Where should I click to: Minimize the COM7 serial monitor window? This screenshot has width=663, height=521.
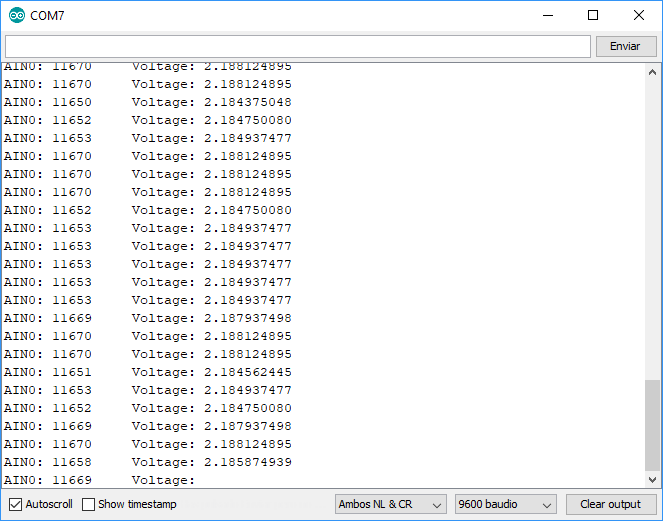tap(547, 15)
